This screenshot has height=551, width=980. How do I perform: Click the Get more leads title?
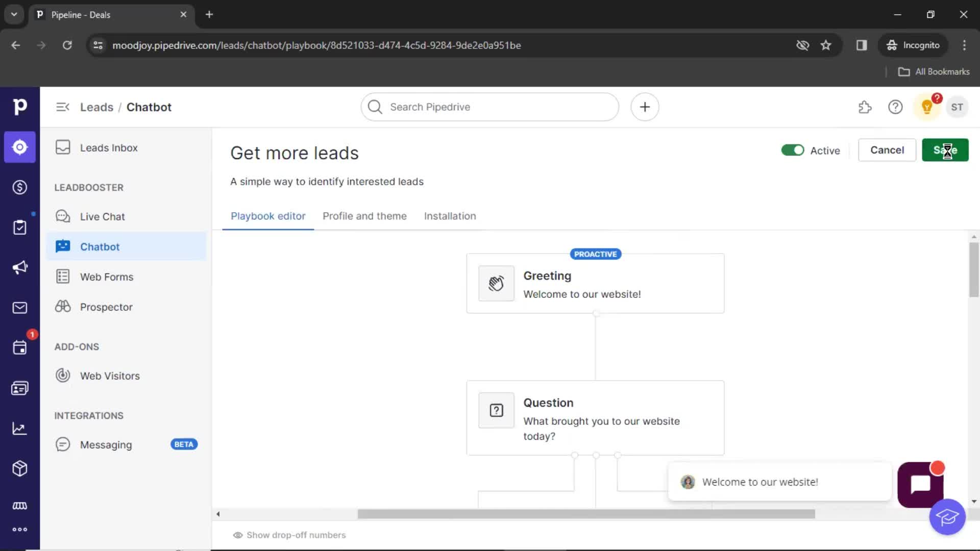[x=295, y=153]
